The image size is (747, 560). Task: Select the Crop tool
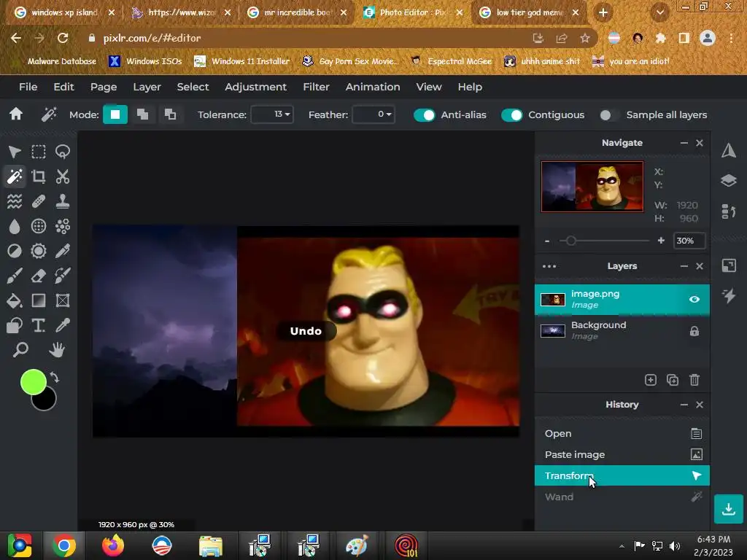39,176
